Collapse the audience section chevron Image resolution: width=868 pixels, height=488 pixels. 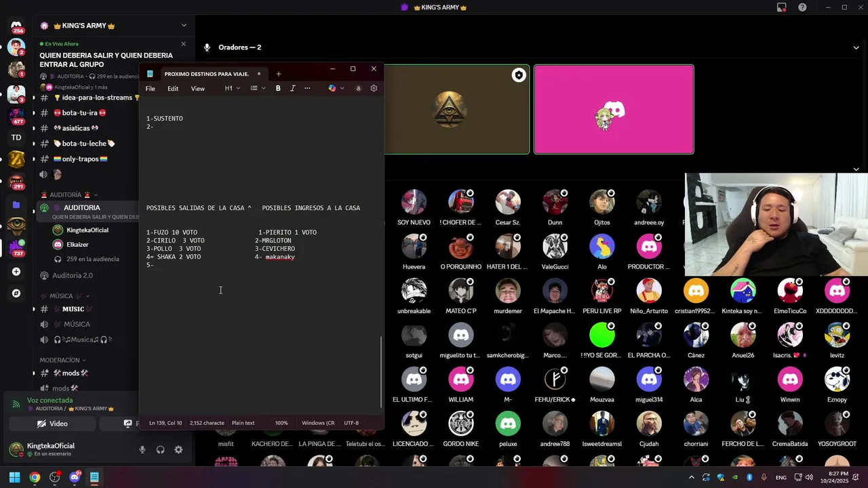[856, 169]
